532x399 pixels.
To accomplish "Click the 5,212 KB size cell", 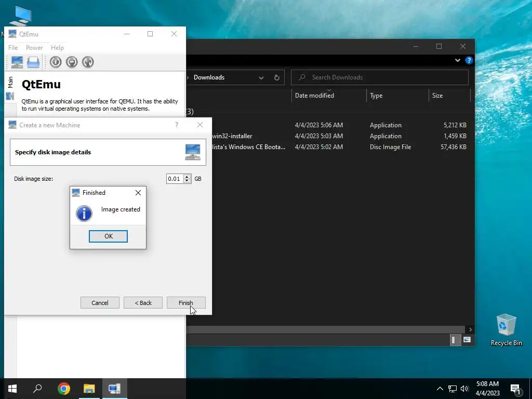I will click(x=455, y=125).
